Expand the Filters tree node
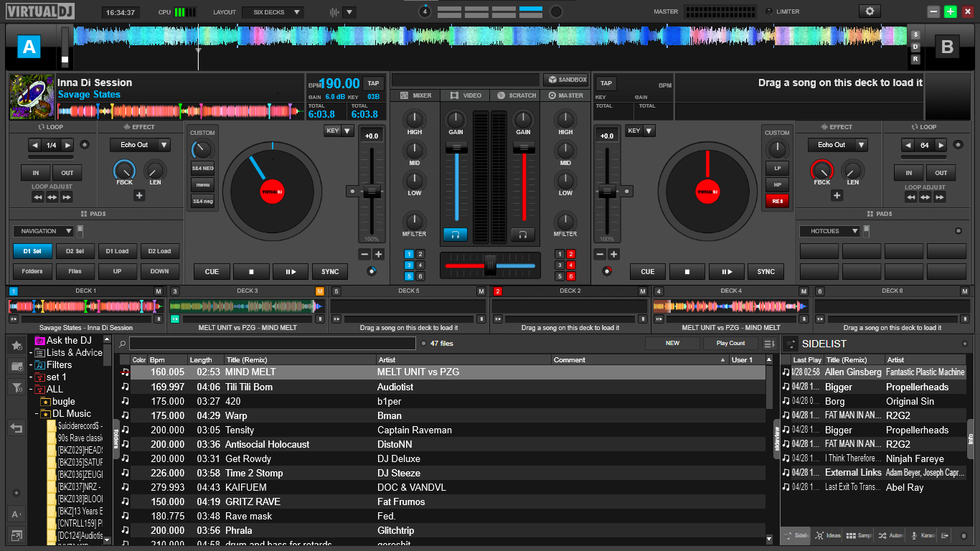 (x=31, y=365)
